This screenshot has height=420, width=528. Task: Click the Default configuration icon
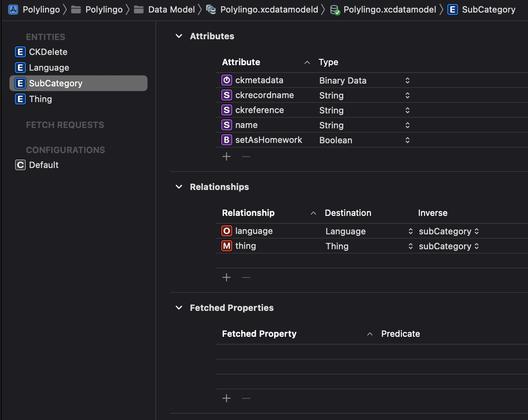[20, 165]
